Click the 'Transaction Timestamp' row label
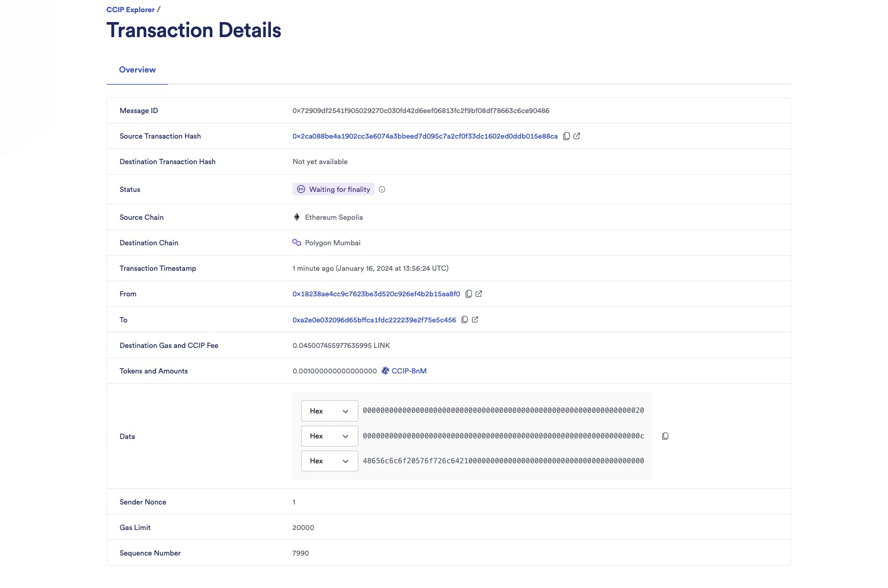888x588 pixels. 158,268
